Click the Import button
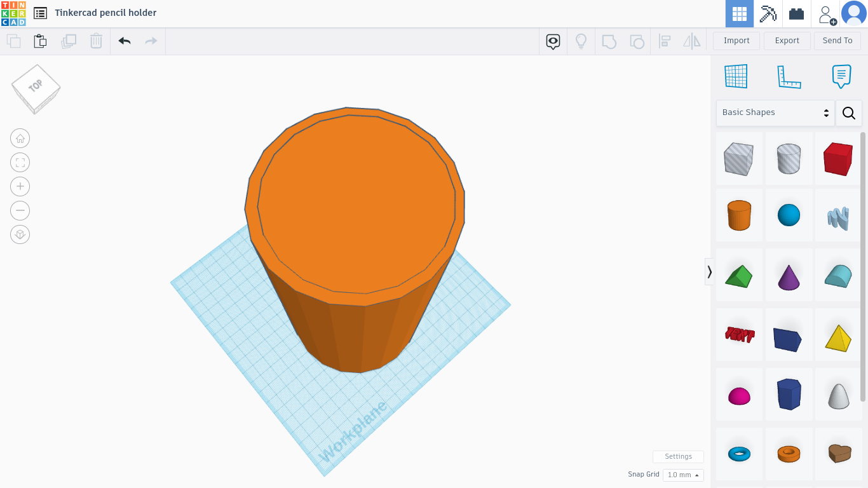 point(736,40)
